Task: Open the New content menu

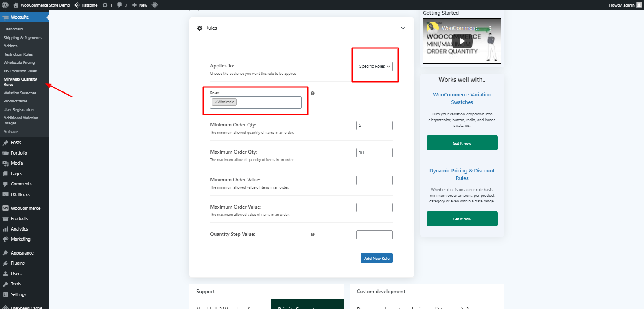Action: point(140,5)
